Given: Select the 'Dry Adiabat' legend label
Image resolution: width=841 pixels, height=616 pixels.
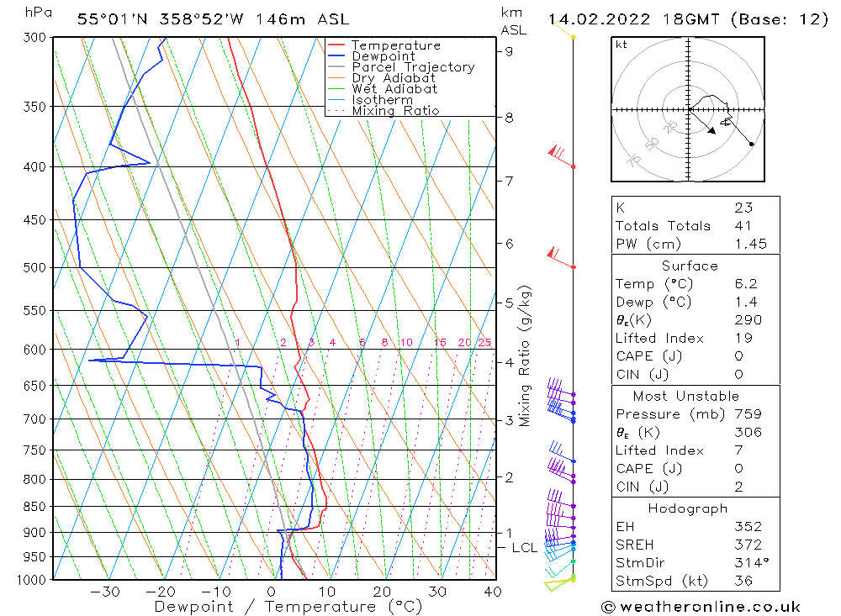Looking at the screenshot, I should click(393, 78).
